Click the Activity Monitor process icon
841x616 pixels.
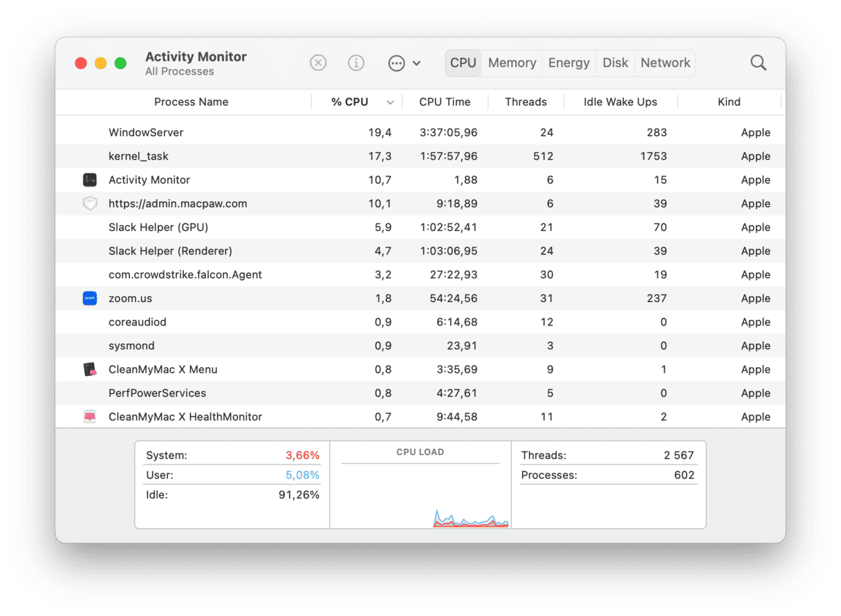pos(89,180)
